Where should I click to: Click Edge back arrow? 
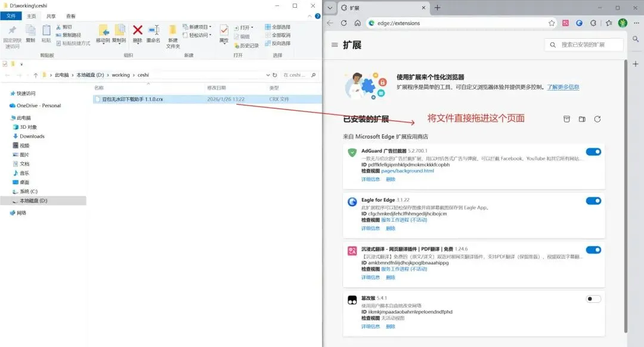click(330, 23)
